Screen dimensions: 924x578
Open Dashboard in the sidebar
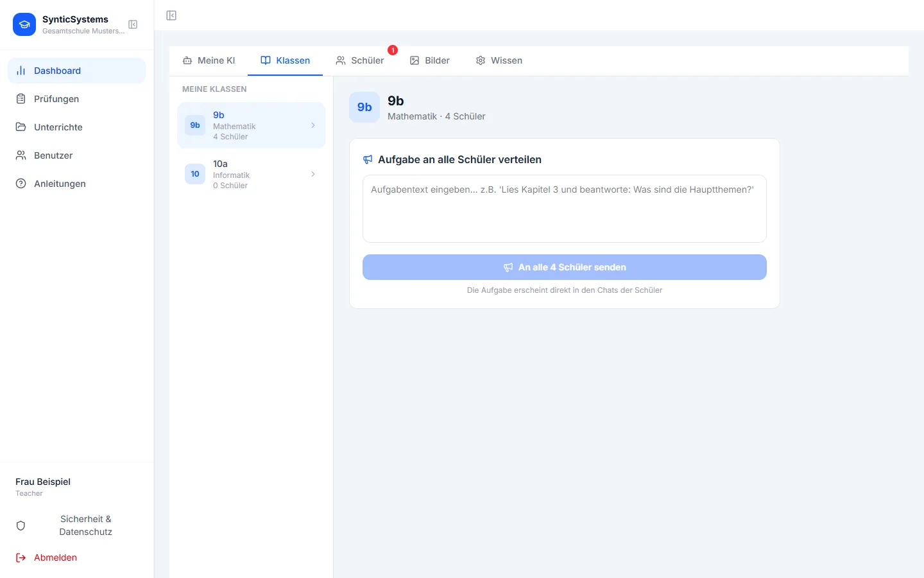[77, 71]
